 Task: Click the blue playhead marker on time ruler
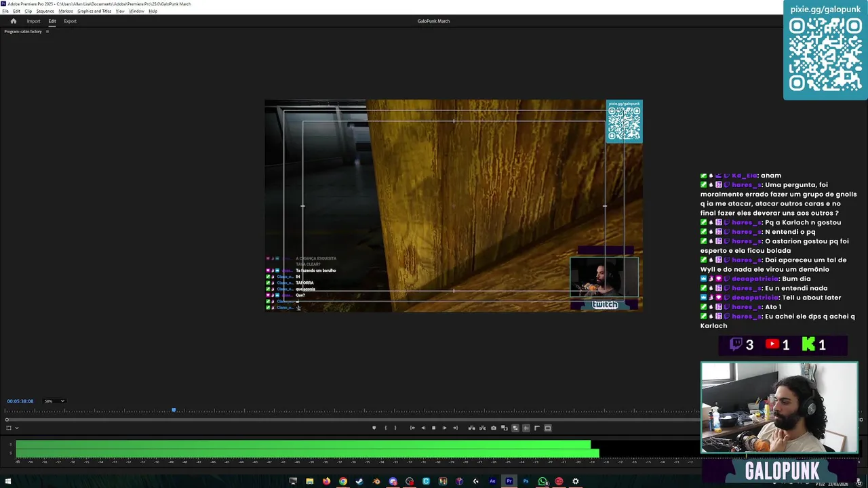(x=174, y=410)
